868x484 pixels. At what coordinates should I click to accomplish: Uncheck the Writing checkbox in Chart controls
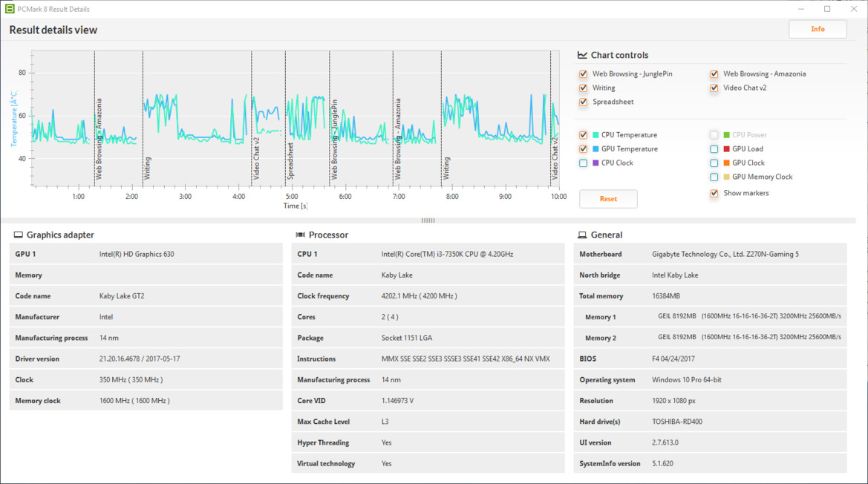(583, 88)
